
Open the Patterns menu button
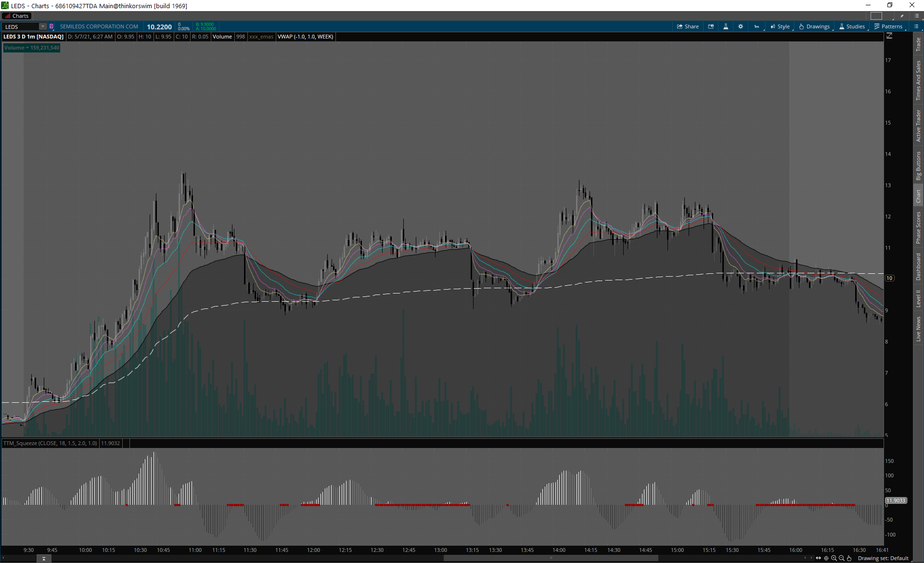click(x=888, y=26)
